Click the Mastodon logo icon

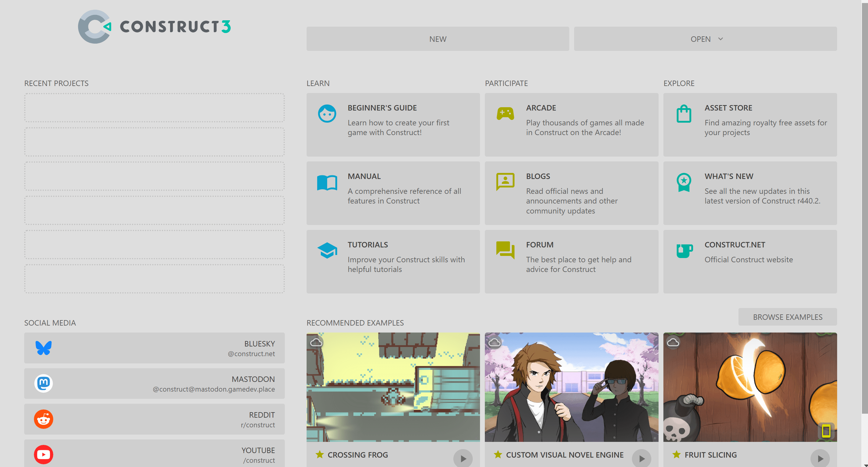pos(44,383)
